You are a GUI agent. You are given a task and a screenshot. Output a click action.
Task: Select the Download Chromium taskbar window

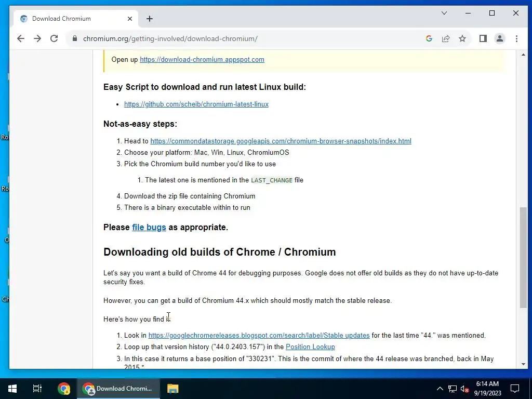(x=118, y=389)
